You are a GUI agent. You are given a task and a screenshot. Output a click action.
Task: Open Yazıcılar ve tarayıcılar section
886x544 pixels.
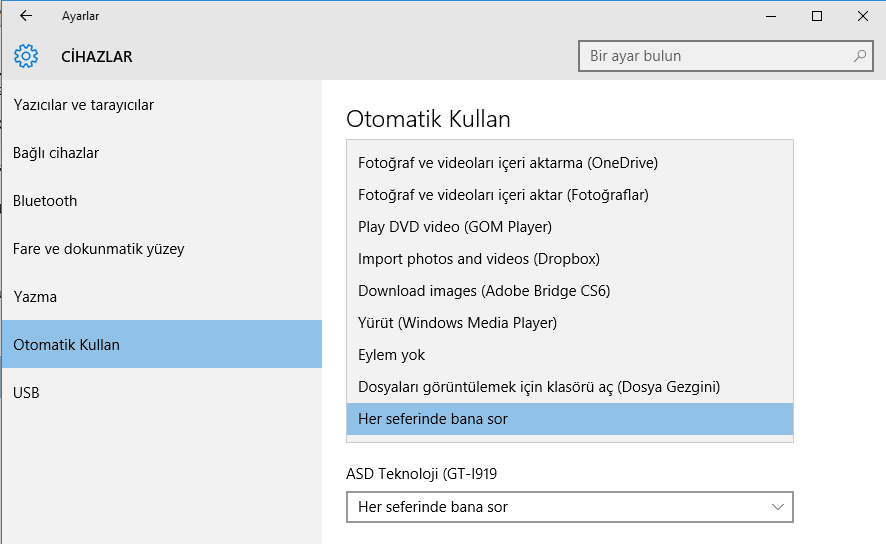[x=162, y=105]
